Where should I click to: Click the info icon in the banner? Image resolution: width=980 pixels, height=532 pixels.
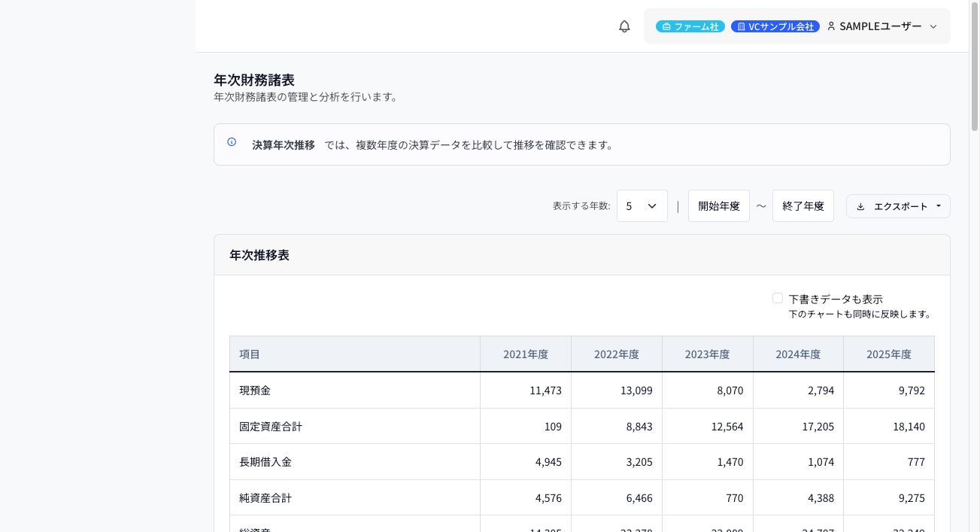231,142
